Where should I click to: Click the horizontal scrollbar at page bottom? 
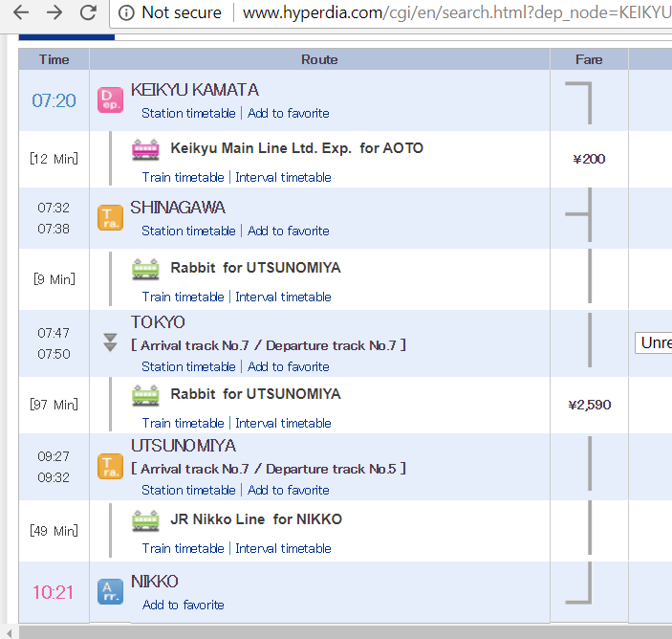point(345,632)
